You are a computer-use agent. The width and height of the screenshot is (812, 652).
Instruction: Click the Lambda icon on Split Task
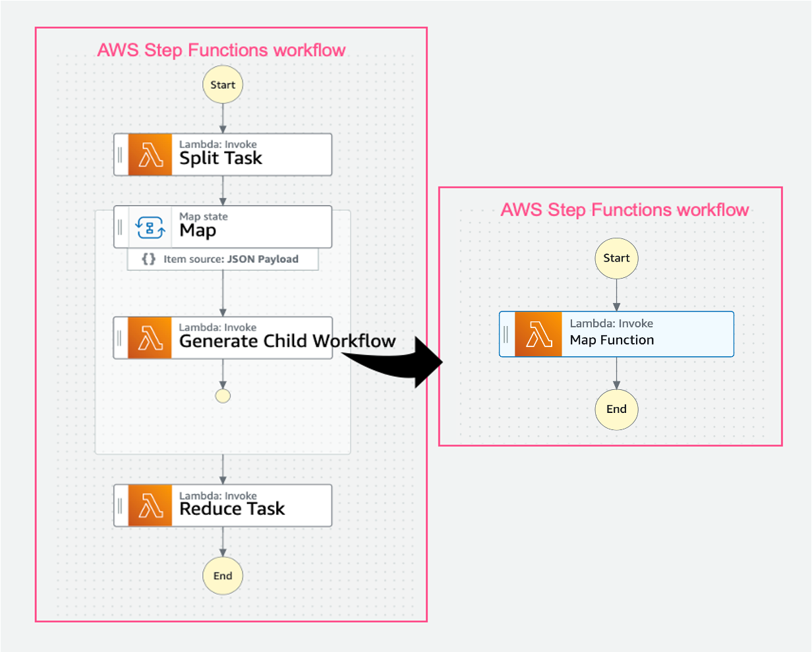tap(150, 155)
